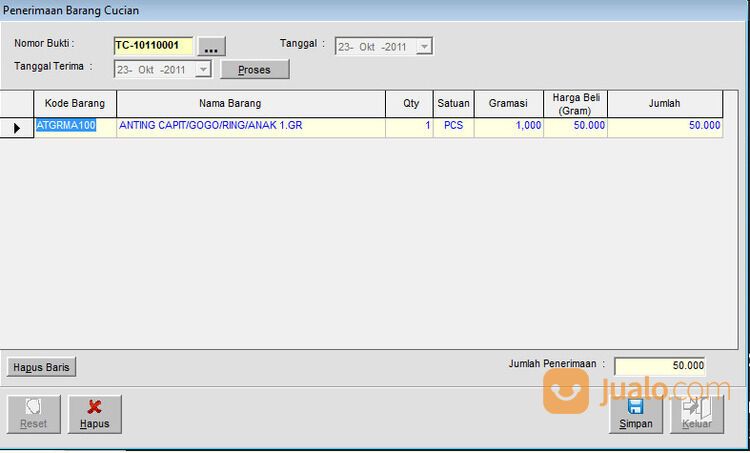The image size is (750, 453).
Task: Select Kode Barang cell ATGRMA100
Action: tap(75, 127)
